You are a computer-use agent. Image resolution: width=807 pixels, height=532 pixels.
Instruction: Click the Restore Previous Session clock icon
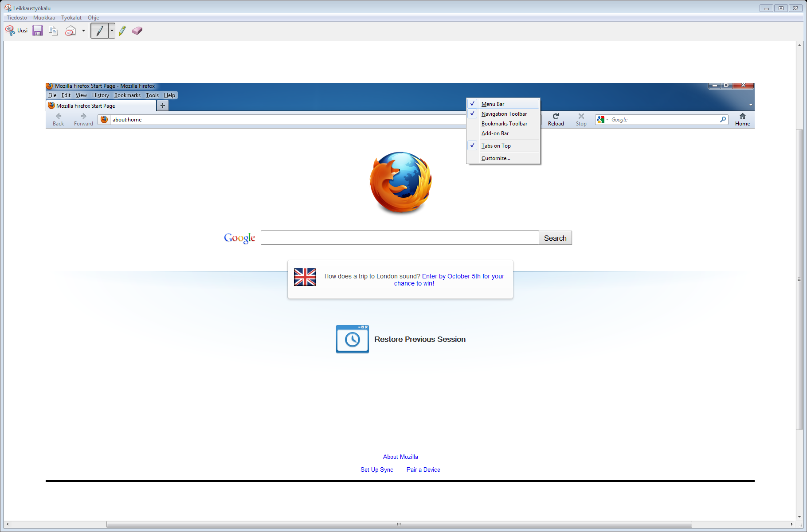[353, 339]
